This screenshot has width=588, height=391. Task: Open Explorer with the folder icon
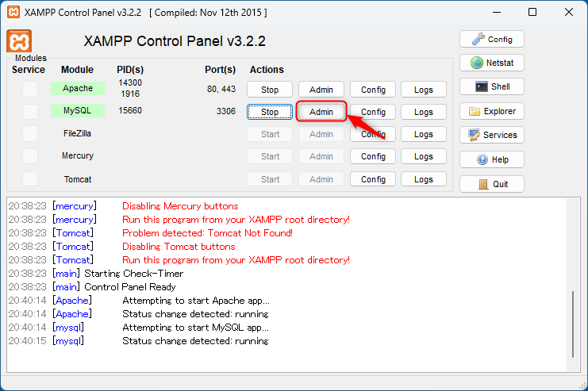(x=492, y=111)
